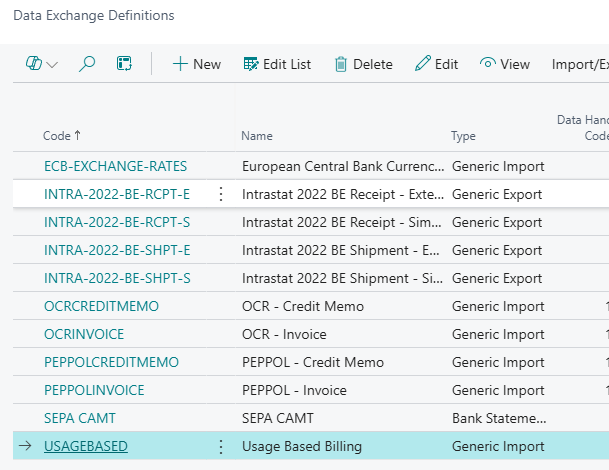Click the View eye button

[505, 64]
